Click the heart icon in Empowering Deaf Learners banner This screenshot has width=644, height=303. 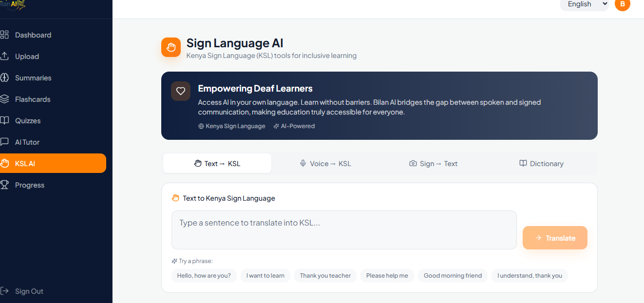coord(181,91)
